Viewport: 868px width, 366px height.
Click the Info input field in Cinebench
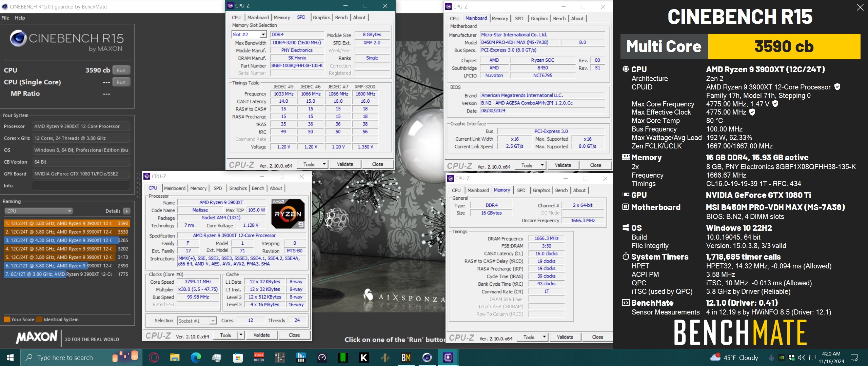pos(81,186)
